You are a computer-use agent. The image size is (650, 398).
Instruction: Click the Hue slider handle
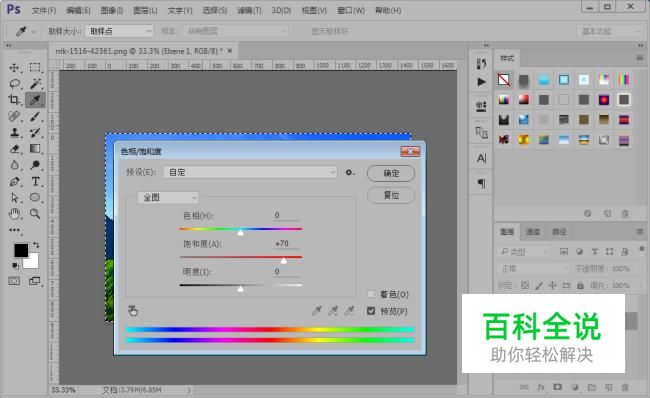click(x=240, y=233)
